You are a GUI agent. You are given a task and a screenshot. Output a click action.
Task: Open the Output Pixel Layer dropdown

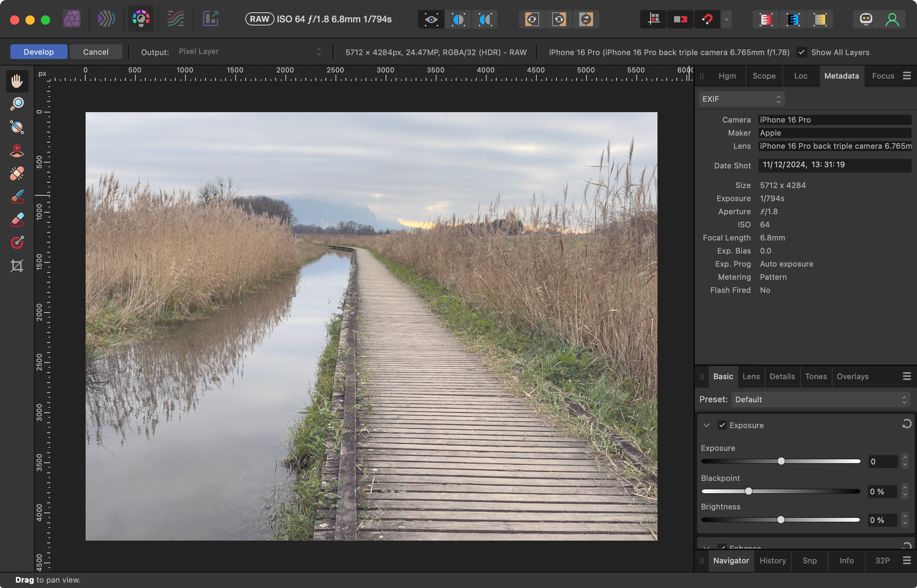250,52
